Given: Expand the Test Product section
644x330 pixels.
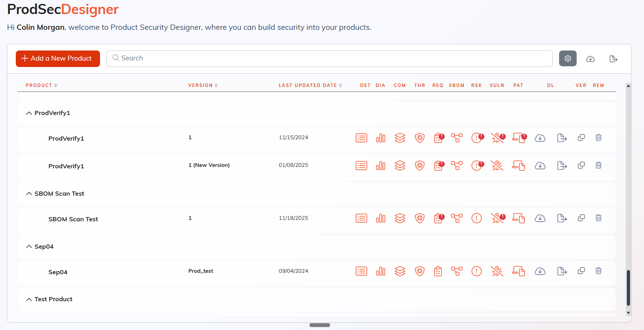Looking at the screenshot, I should click(29, 299).
